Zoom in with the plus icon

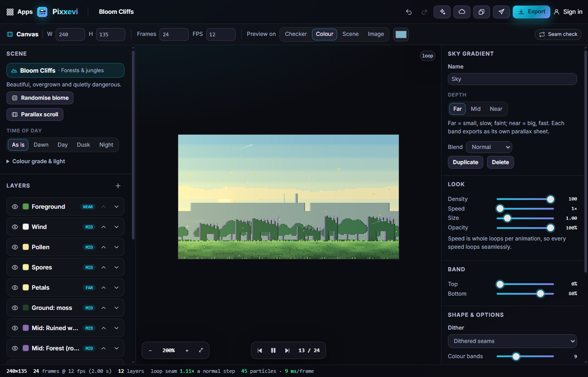click(187, 350)
